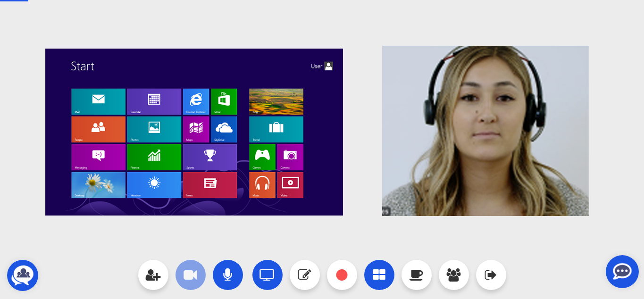
Task: Switch the grid layout view
Action: tap(379, 275)
